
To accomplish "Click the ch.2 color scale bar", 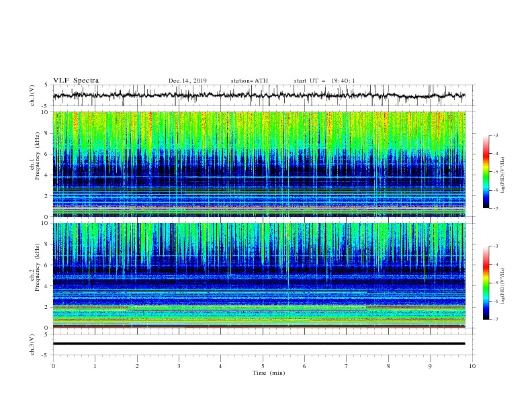I will coord(486,283).
